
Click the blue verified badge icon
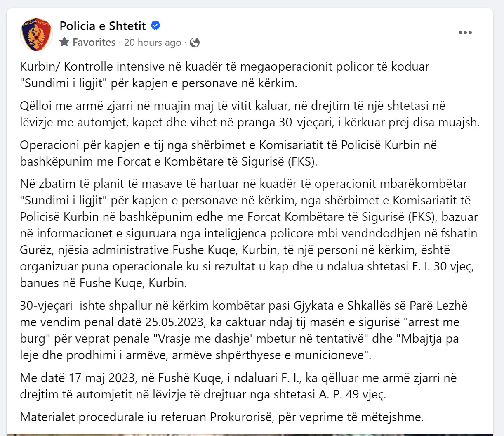(155, 26)
